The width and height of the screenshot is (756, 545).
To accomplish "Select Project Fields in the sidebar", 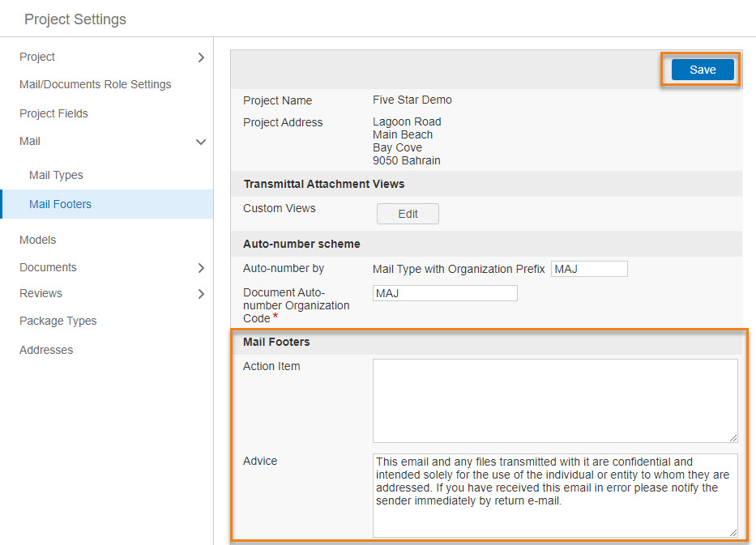I will pos(53,113).
